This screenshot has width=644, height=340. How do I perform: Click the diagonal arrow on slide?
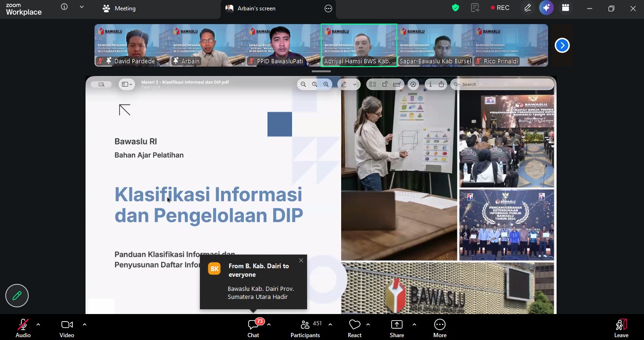[x=125, y=110]
